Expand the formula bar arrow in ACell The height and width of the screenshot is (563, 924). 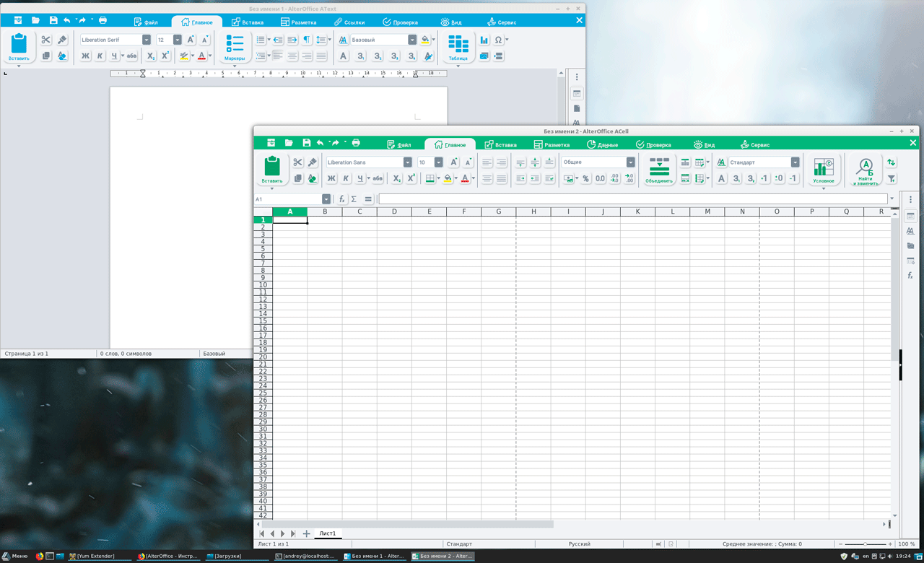(x=892, y=199)
